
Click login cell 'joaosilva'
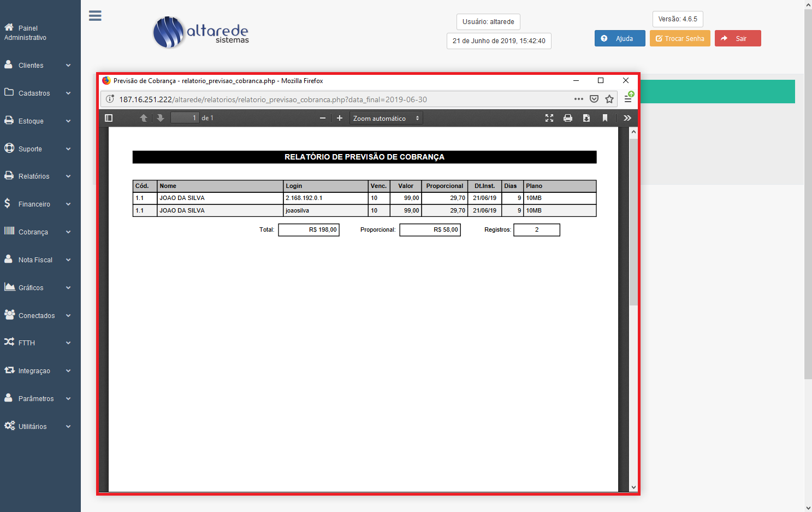pyautogui.click(x=297, y=210)
